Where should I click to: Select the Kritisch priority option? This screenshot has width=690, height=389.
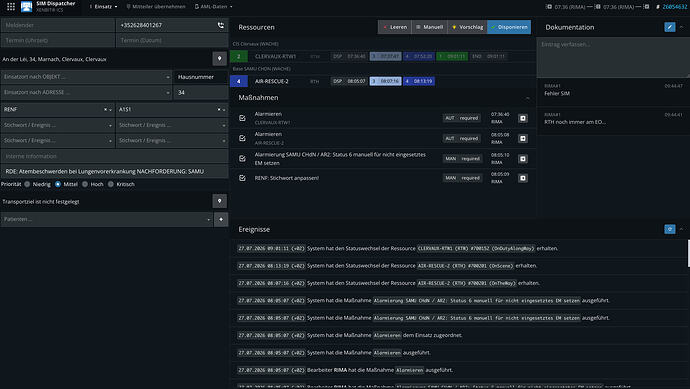point(111,184)
